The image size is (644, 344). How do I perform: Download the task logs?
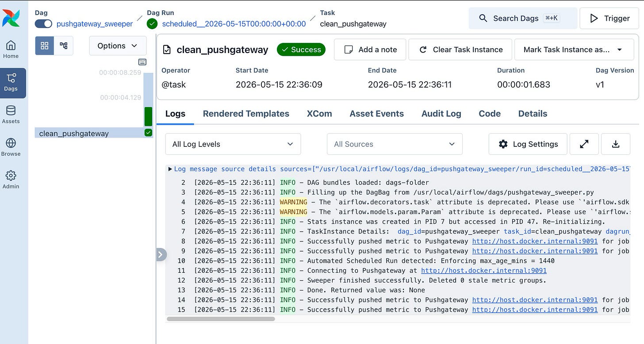point(616,144)
